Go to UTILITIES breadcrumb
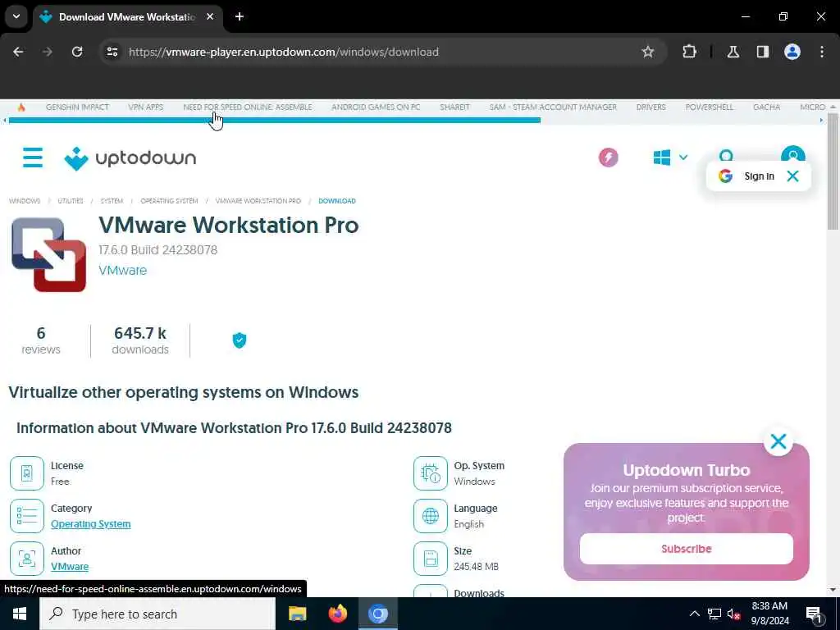This screenshot has width=840, height=630. [x=71, y=201]
